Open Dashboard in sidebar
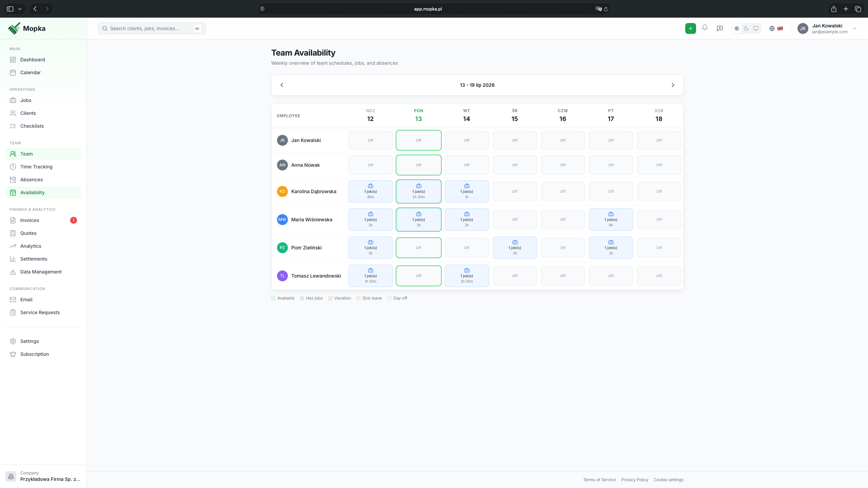This screenshot has width=868, height=488. coord(43,60)
